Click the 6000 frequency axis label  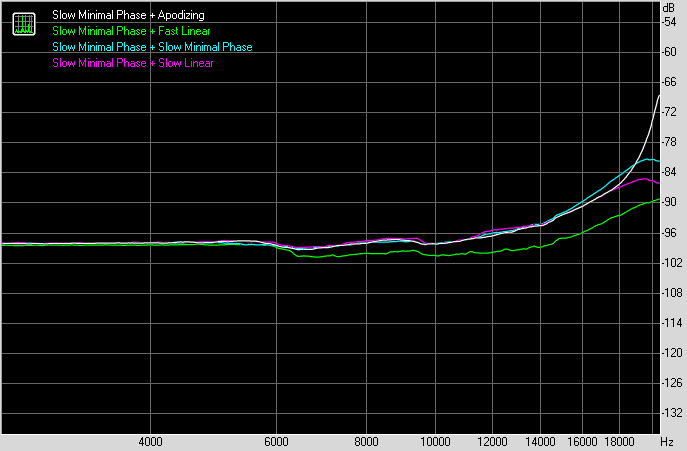(x=277, y=441)
